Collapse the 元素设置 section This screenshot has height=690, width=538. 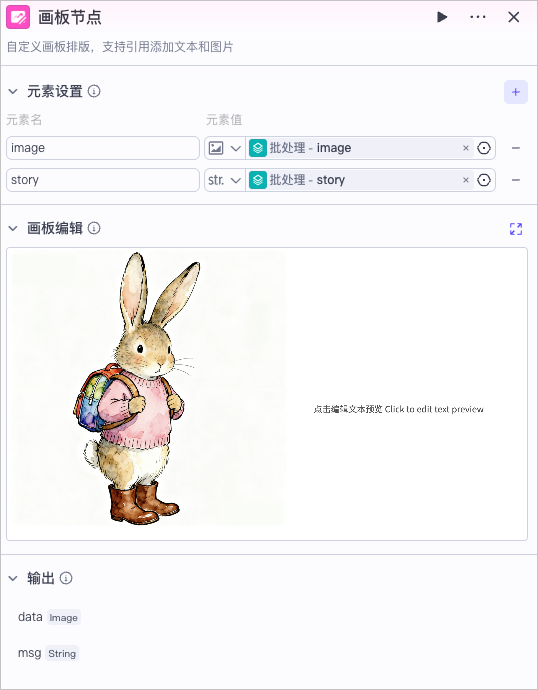13,92
